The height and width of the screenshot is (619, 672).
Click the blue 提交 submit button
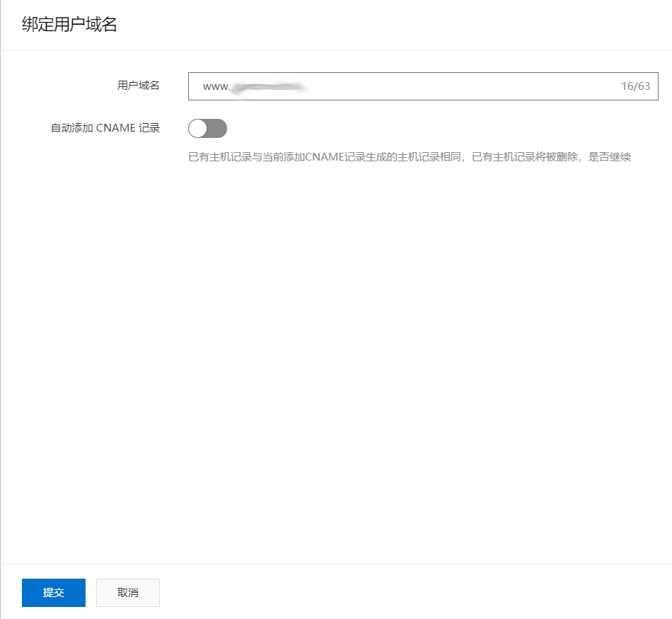54,593
